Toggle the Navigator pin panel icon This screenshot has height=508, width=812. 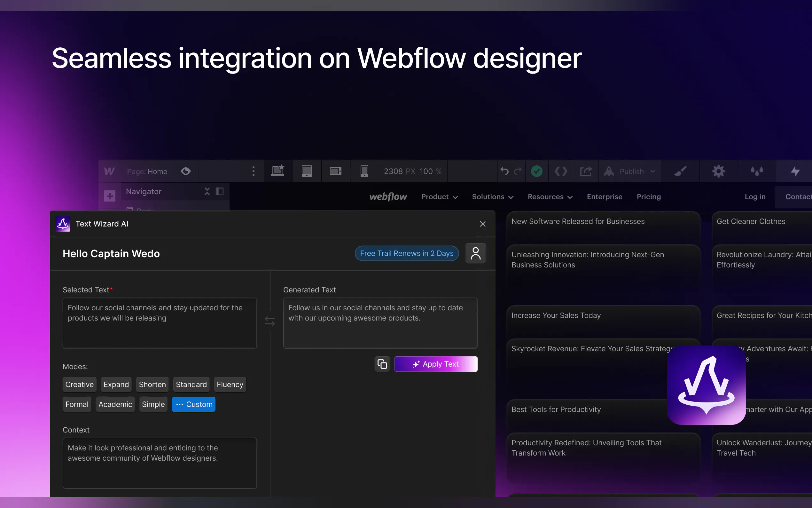coord(220,191)
